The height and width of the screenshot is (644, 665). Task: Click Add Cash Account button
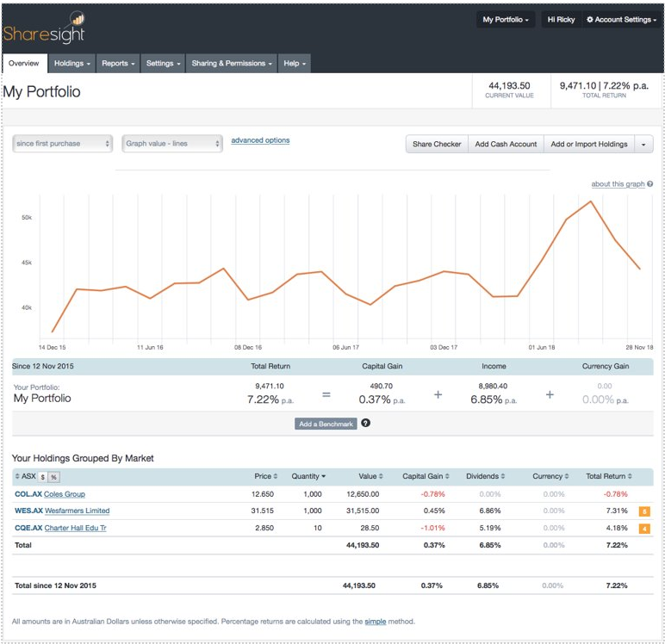click(x=506, y=144)
